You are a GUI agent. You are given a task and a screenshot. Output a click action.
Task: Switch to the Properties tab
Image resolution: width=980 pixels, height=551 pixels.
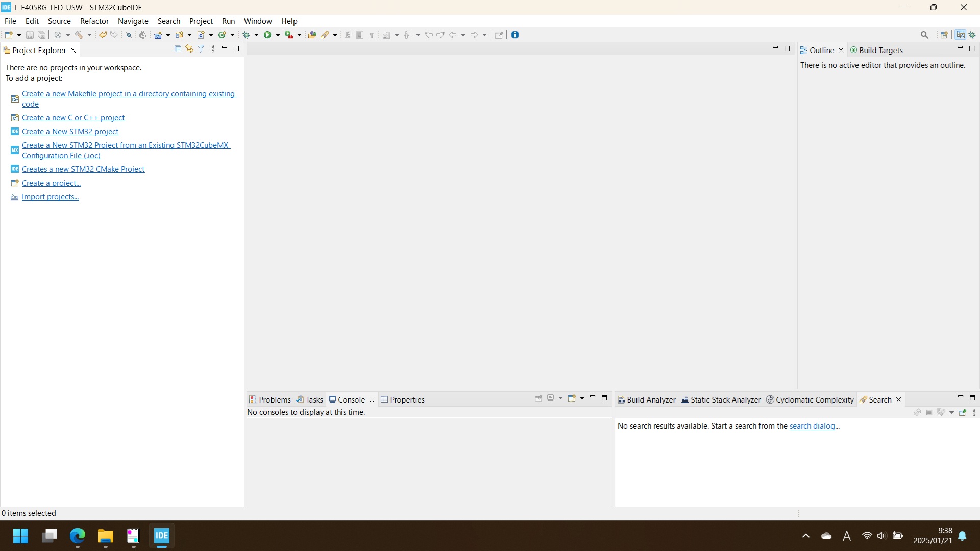[x=402, y=399]
